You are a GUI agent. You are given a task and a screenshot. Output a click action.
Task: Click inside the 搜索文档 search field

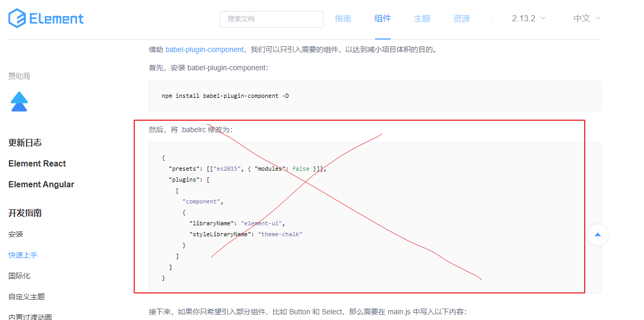point(271,19)
